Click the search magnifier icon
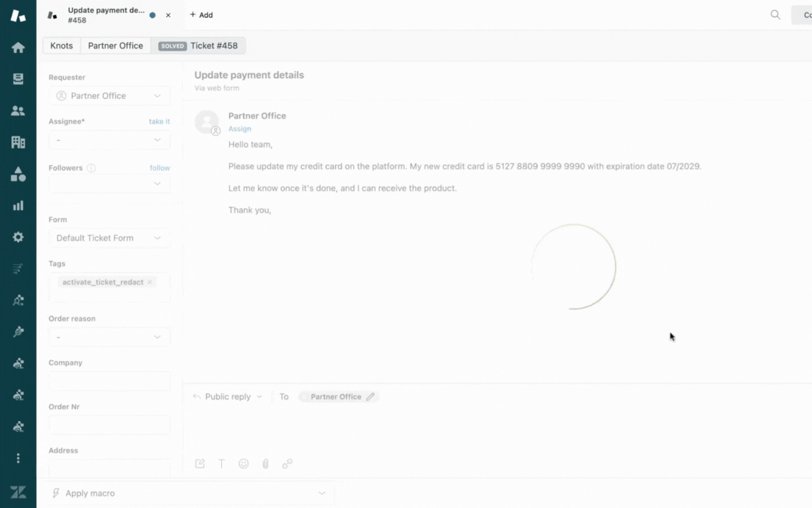Image resolution: width=812 pixels, height=508 pixels. click(775, 15)
